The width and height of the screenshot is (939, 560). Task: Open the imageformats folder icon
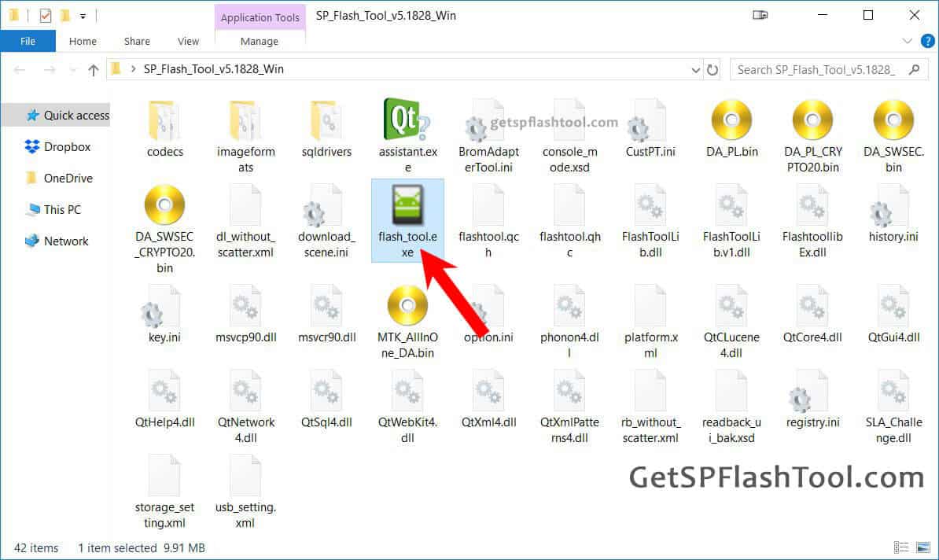(x=245, y=120)
